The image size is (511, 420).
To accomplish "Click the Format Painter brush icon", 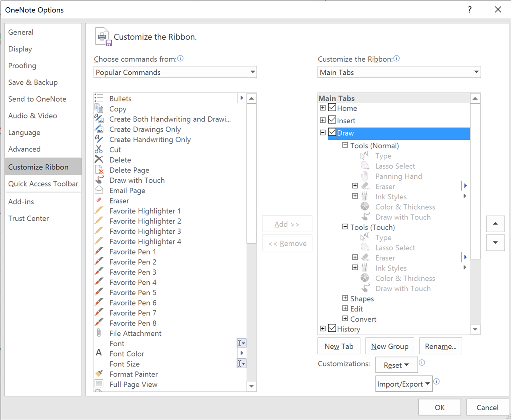I will click(x=99, y=374).
